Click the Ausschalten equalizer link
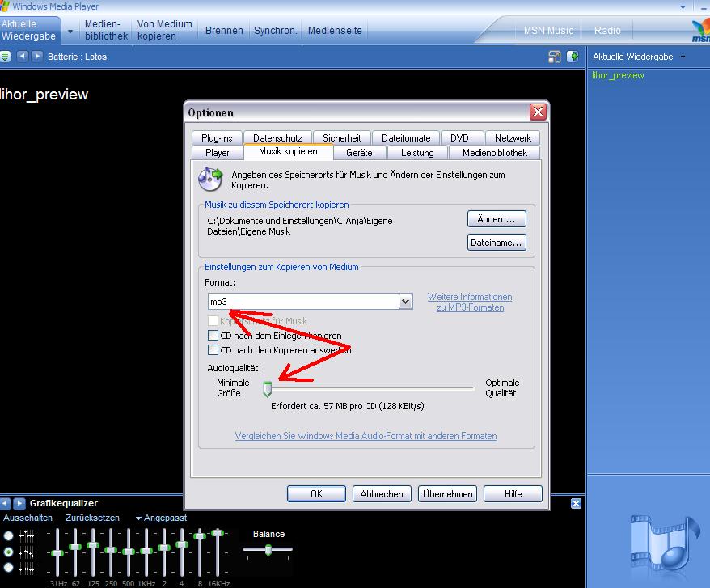This screenshot has width=710, height=588. click(28, 518)
